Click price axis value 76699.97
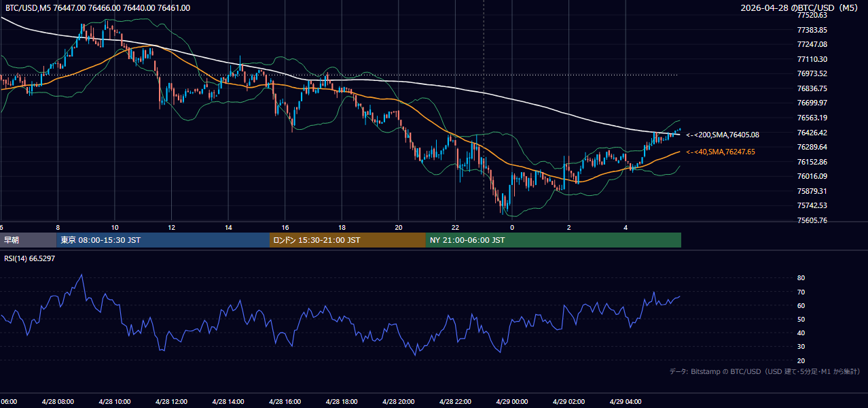This screenshot has height=408, width=868. pyautogui.click(x=812, y=103)
